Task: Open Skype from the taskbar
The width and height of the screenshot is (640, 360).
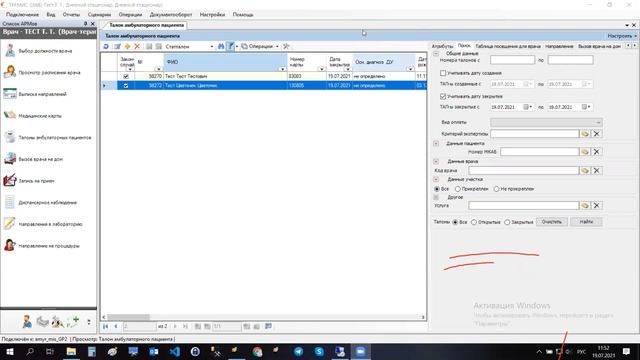Action: pos(319,351)
